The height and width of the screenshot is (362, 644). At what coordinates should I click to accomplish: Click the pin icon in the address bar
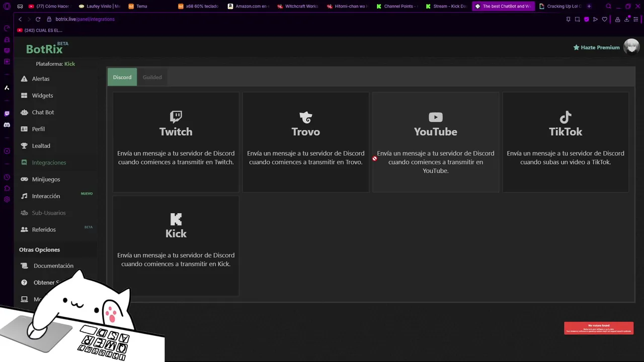click(x=568, y=20)
